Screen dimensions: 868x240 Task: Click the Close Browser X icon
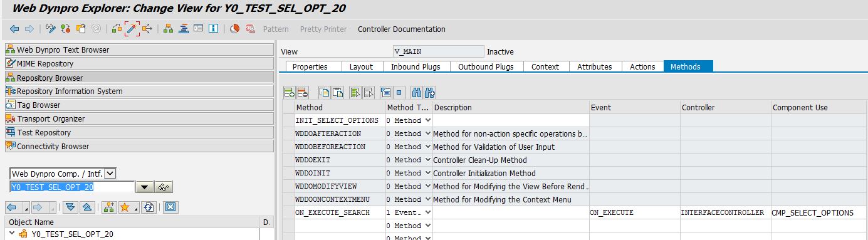click(x=170, y=207)
